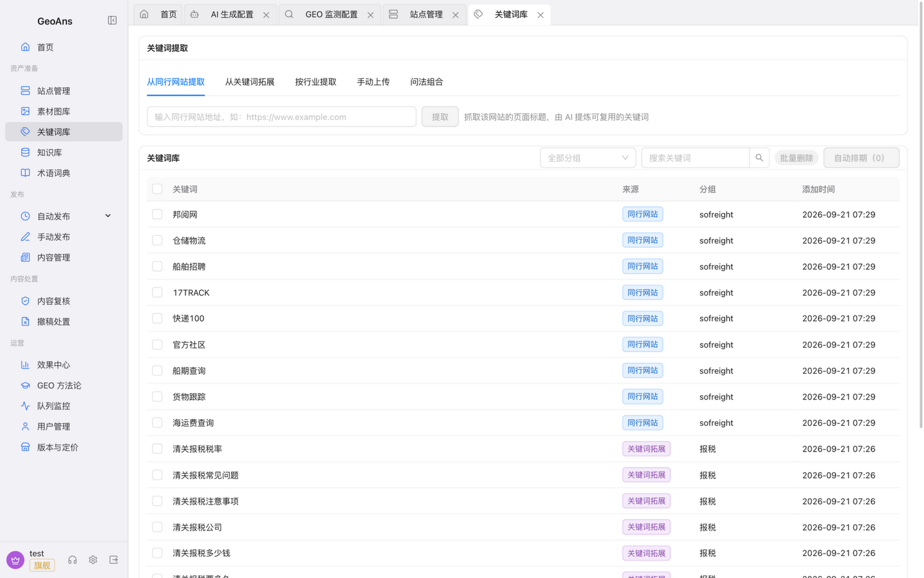Open the 问法组合 tab

tap(427, 82)
